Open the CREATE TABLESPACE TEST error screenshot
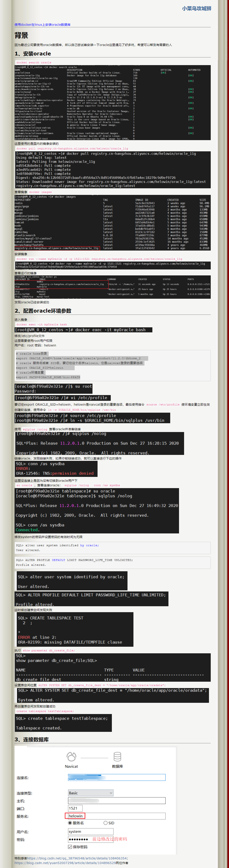Screen dimensions: 229x868 click(74, 630)
